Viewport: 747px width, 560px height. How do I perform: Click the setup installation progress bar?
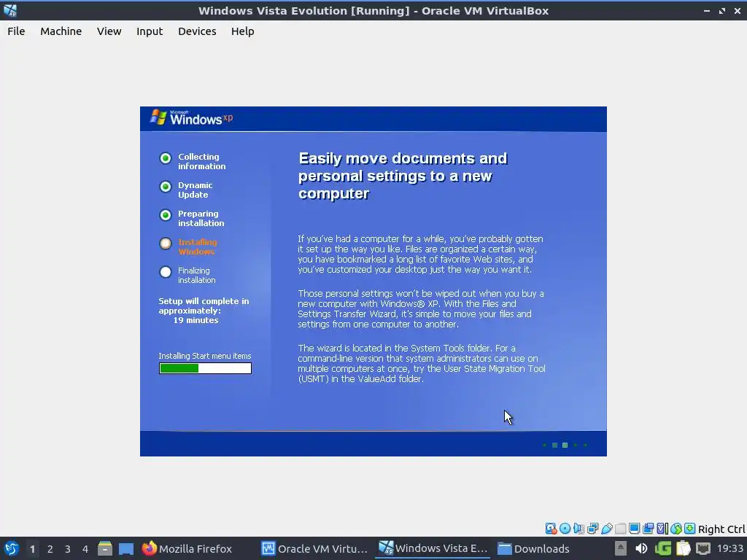pyautogui.click(x=205, y=368)
